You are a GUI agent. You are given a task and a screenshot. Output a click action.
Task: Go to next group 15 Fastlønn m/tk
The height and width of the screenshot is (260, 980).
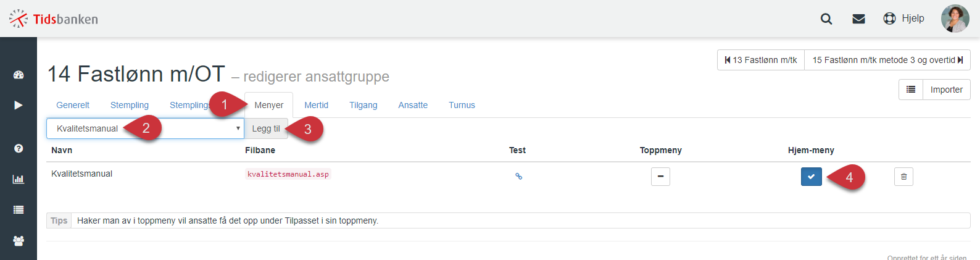coord(887,60)
